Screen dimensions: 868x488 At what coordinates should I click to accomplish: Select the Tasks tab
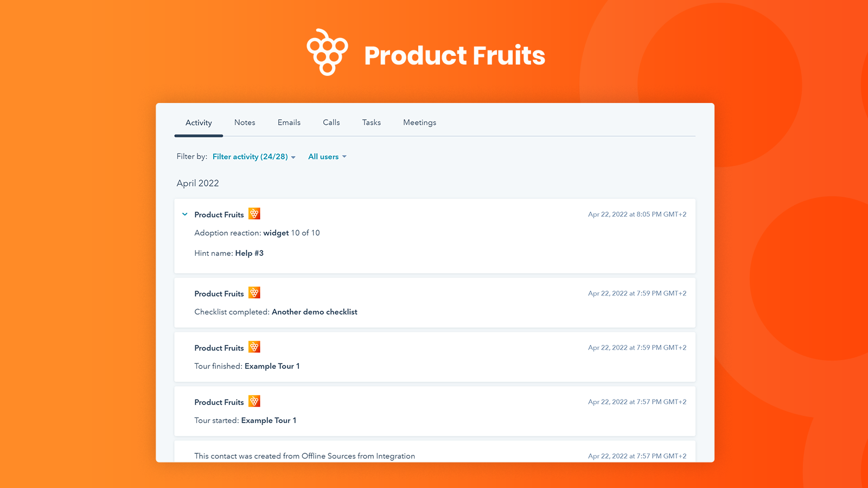[372, 123]
